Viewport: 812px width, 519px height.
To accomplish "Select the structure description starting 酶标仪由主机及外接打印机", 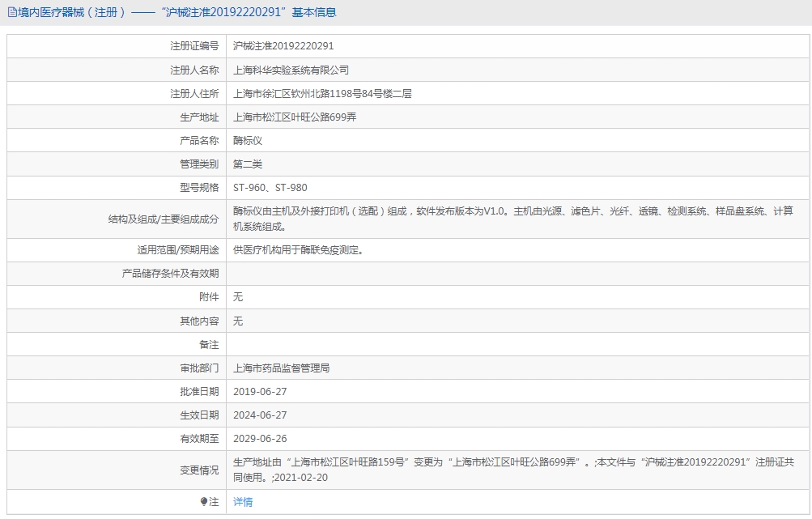I will pos(513,219).
